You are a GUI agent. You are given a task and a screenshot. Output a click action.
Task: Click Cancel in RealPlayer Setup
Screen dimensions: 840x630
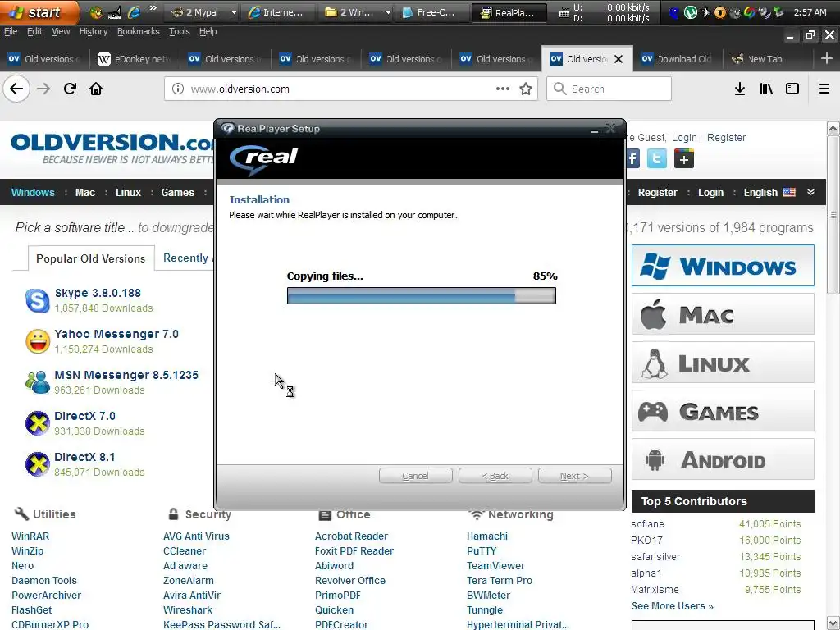[415, 476]
